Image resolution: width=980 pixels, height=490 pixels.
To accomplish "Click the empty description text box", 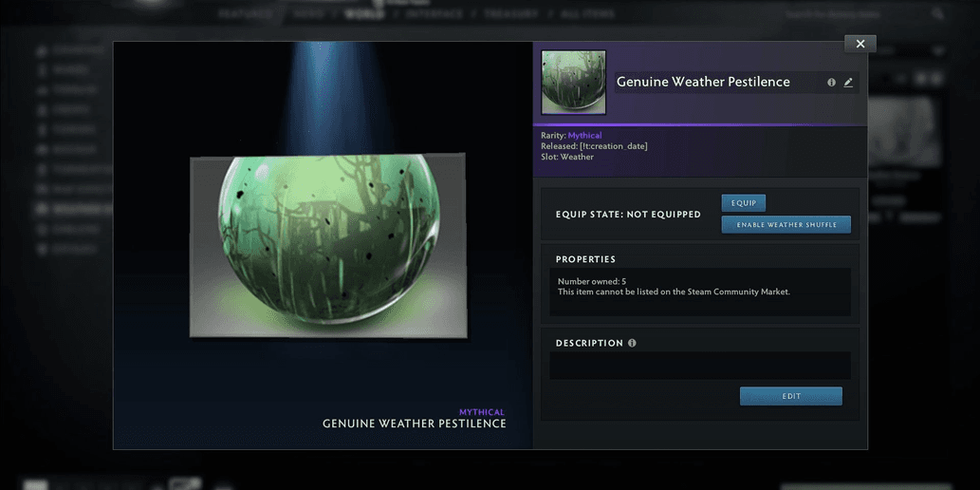I will [x=700, y=366].
